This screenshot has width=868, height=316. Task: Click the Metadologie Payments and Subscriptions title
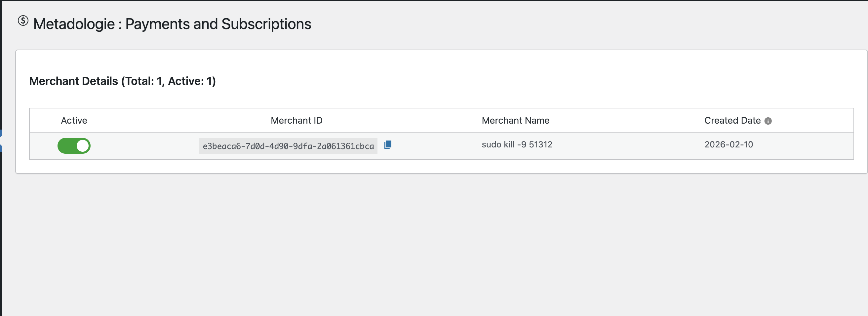tap(173, 23)
